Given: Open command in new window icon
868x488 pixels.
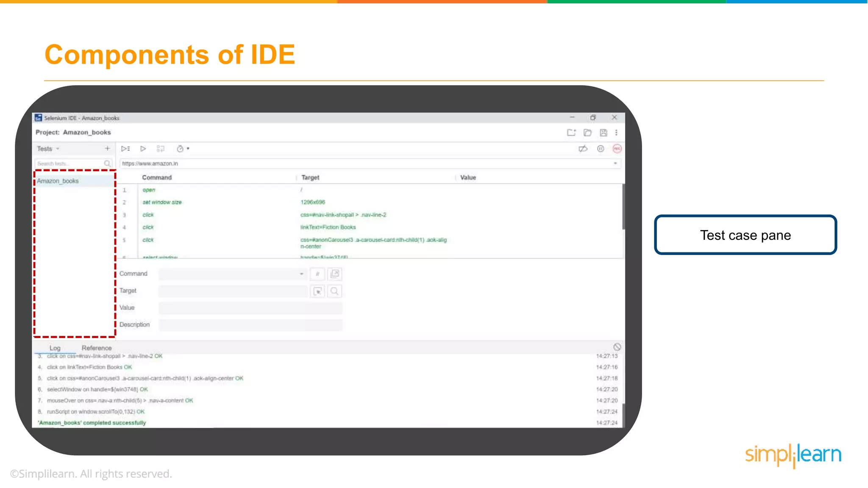Looking at the screenshot, I should 335,274.
